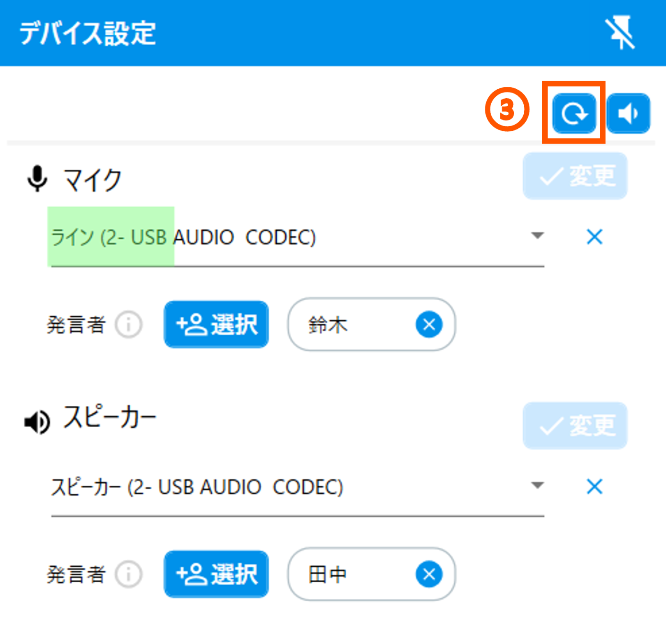Click the info icon beside microphone 発言者

point(129,324)
